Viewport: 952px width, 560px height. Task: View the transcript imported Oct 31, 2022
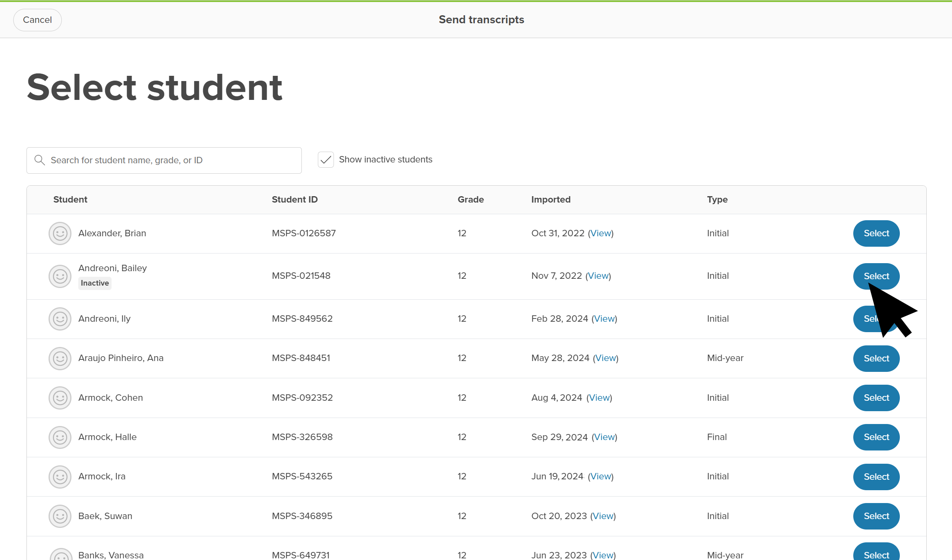coord(601,233)
